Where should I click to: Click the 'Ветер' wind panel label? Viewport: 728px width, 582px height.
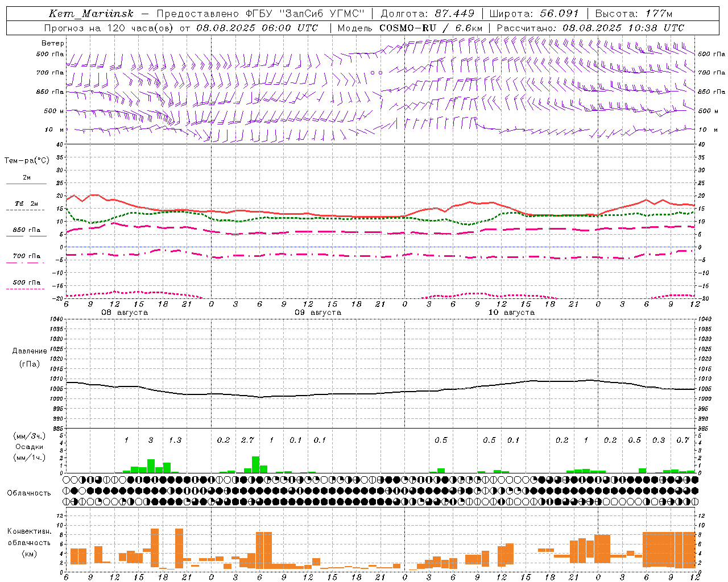tap(53, 43)
